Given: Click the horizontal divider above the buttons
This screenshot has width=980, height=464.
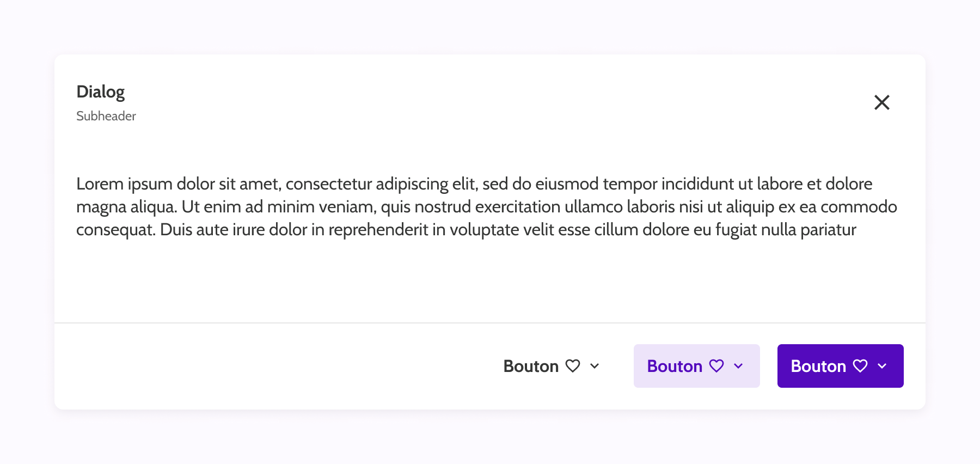Looking at the screenshot, I should click(490, 323).
